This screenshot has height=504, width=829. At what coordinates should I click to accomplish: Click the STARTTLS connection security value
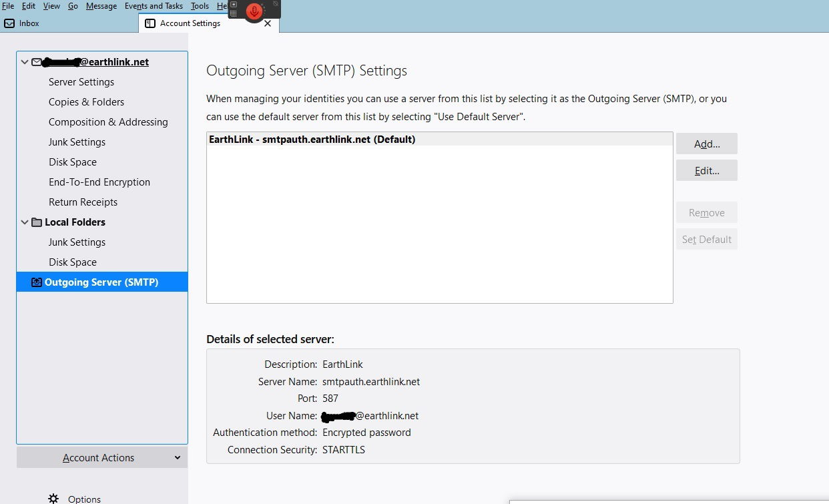(x=344, y=450)
